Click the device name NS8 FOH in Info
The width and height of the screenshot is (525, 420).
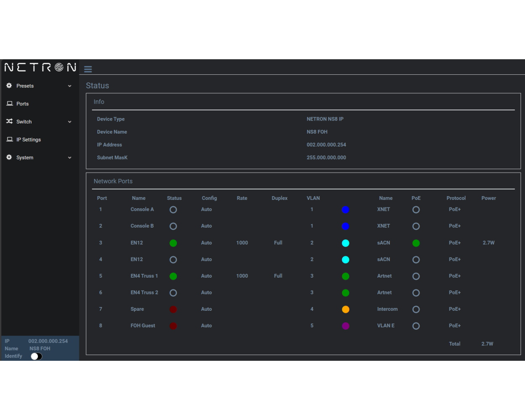coord(317,132)
